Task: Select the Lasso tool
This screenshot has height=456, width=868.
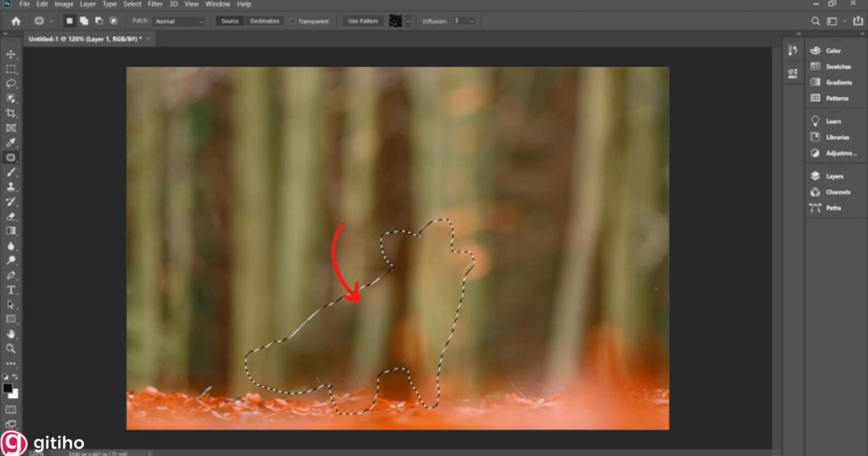Action: [x=10, y=84]
